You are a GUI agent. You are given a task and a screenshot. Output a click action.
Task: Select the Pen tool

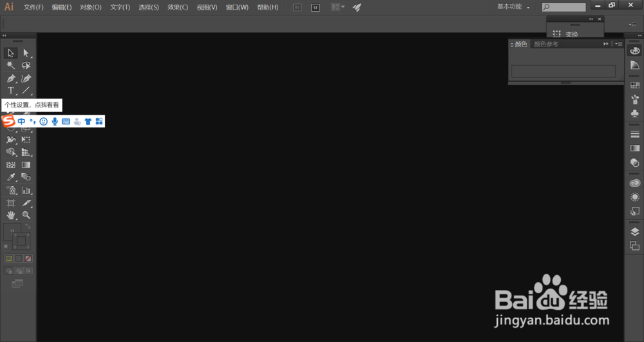click(x=11, y=78)
